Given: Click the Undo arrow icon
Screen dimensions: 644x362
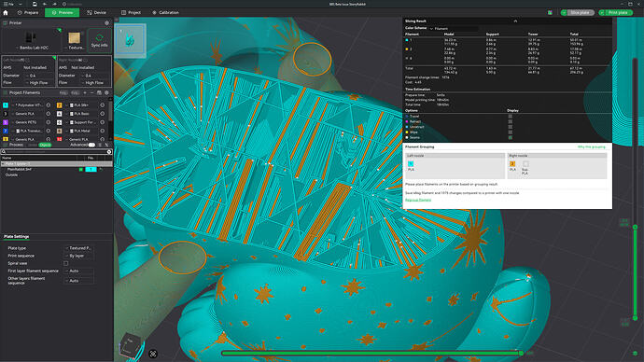Looking at the screenshot, I should coord(45,4).
